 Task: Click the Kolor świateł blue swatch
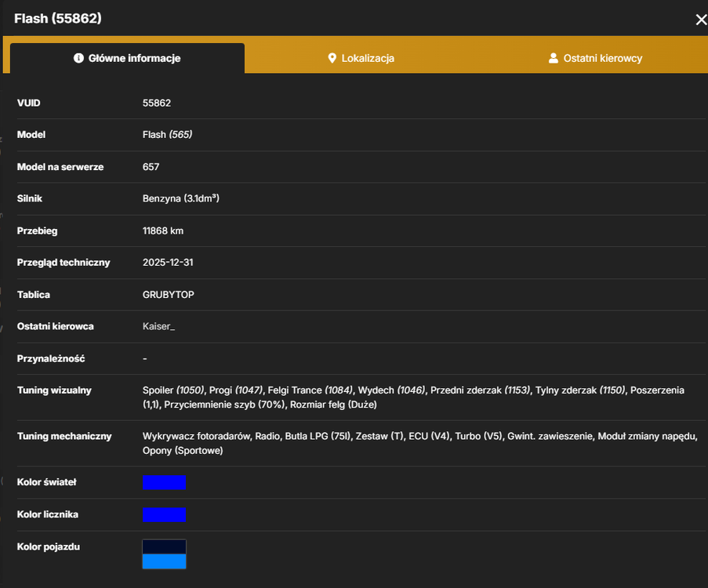coord(164,482)
